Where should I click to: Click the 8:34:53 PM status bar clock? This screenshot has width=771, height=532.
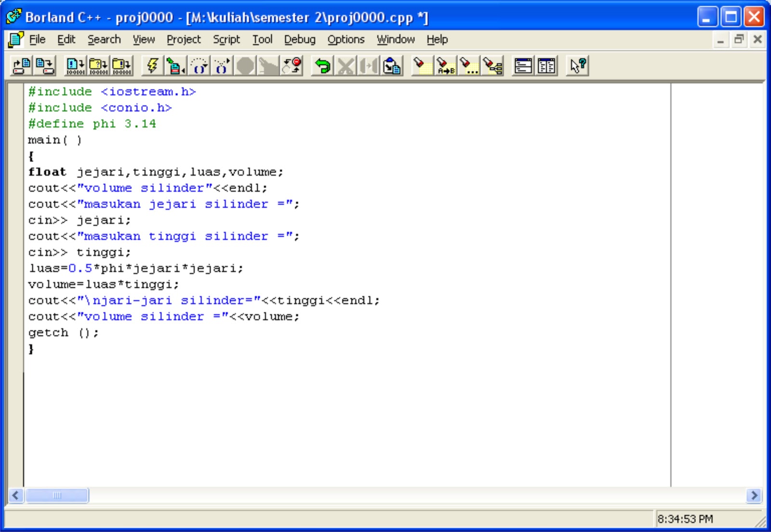click(x=685, y=519)
